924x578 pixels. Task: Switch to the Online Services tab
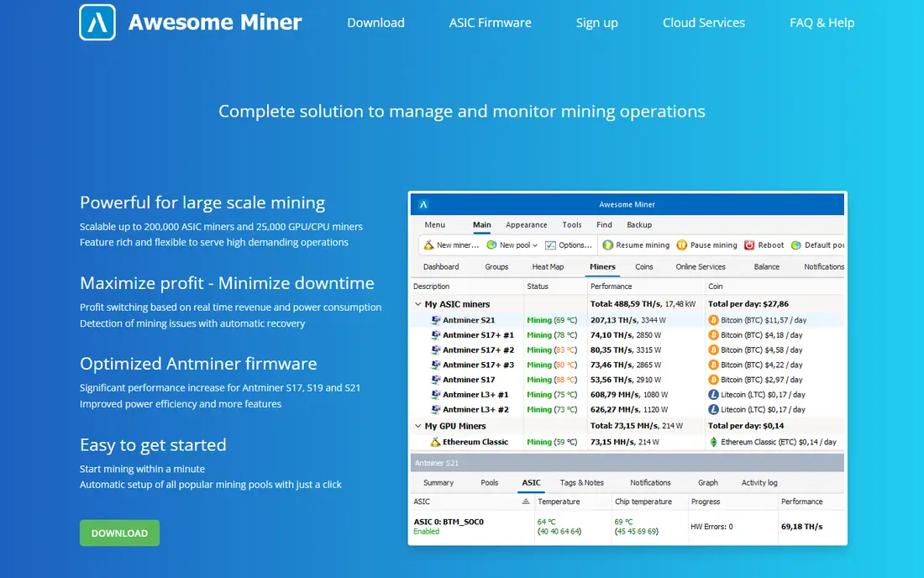(x=700, y=266)
